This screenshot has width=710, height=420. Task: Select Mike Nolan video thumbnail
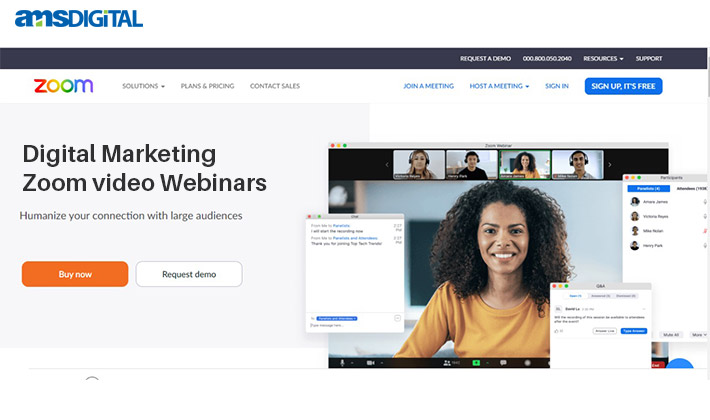tap(578, 165)
